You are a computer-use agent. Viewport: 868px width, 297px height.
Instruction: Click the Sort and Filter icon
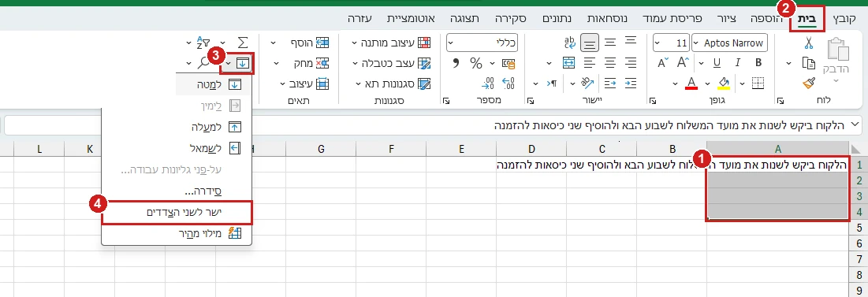pyautogui.click(x=203, y=43)
